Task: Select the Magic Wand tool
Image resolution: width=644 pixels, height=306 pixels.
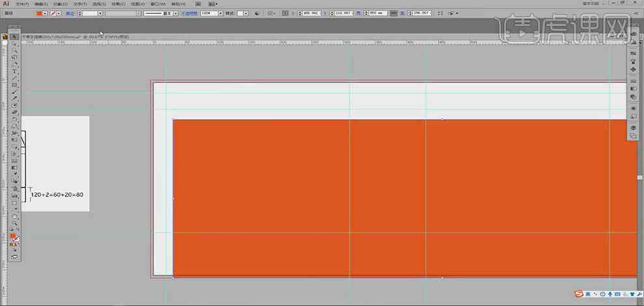Action: (x=14, y=51)
